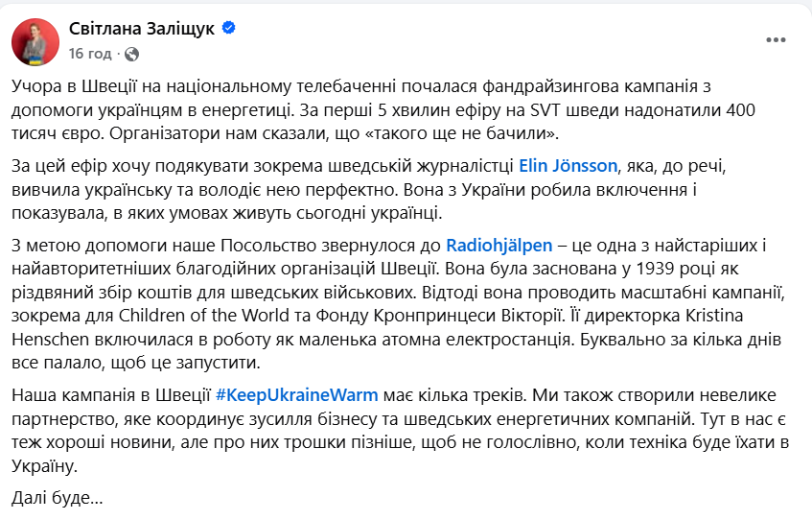Click the closing line "Далі буде…"
The image size is (812, 520).
[x=57, y=498]
